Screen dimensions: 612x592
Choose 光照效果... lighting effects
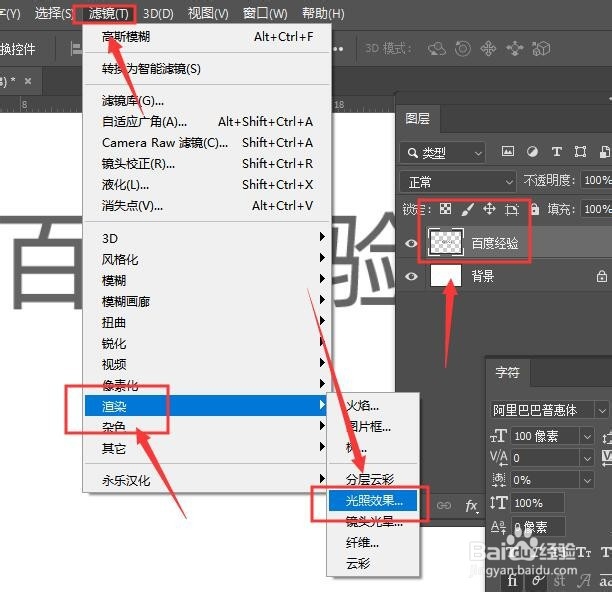click(x=373, y=501)
